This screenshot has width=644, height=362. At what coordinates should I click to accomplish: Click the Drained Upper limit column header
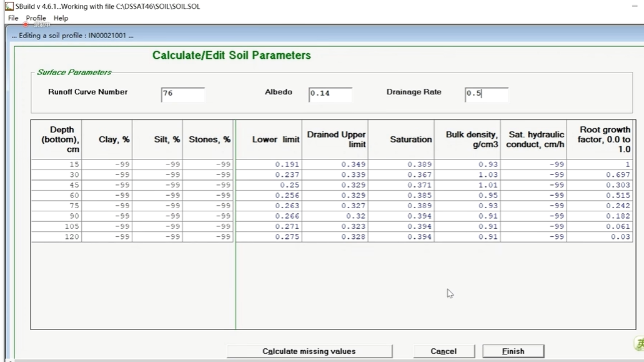pos(335,139)
